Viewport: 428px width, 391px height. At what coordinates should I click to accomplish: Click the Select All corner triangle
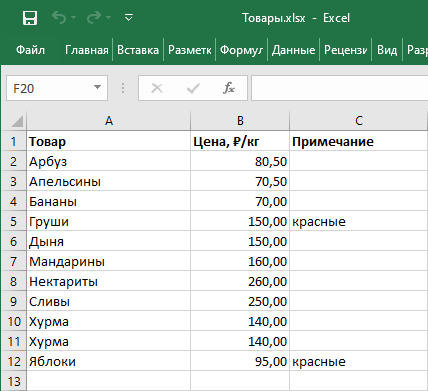[17, 121]
